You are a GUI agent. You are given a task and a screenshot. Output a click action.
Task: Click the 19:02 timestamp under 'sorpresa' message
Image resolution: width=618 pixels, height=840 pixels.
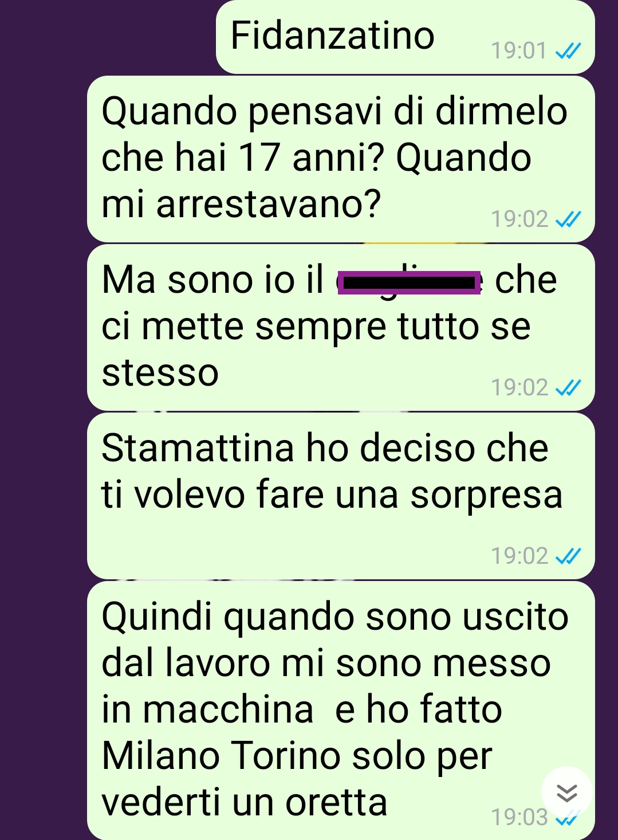click(x=519, y=556)
